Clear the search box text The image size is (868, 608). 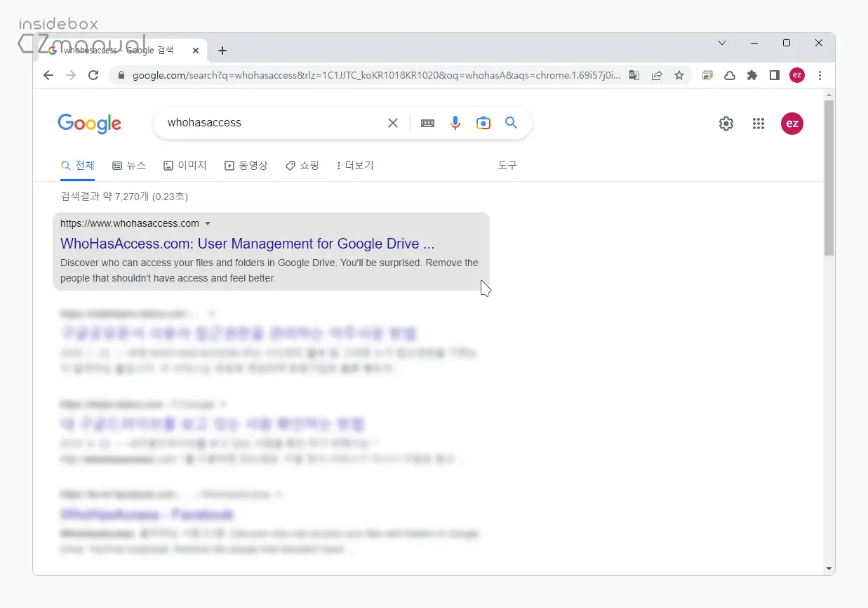tap(393, 123)
